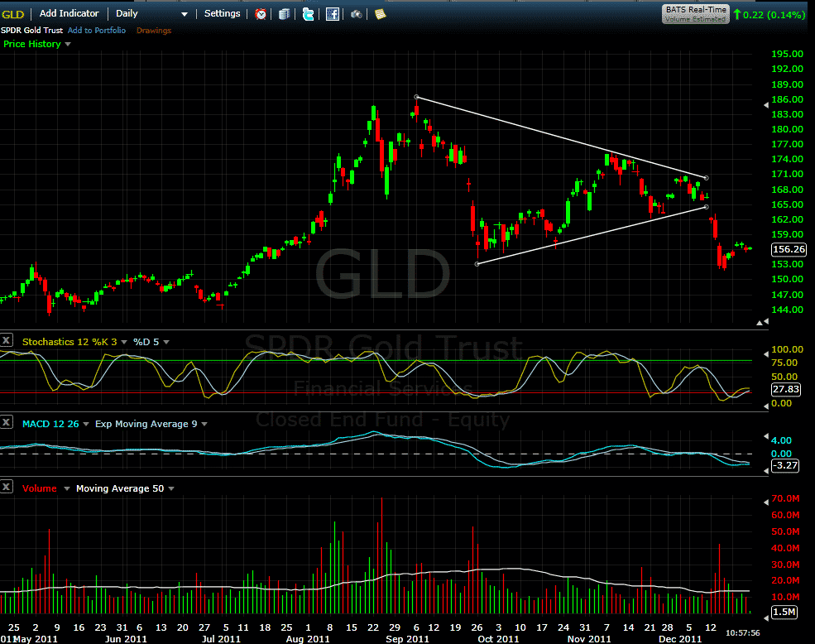The image size is (815, 644).
Task: Click the Sep 2011 date axis label
Action: (407, 639)
